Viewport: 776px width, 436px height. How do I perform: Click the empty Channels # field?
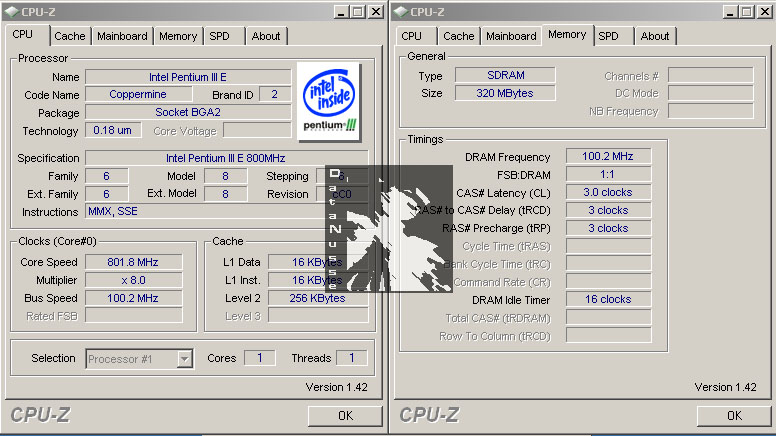(711, 75)
